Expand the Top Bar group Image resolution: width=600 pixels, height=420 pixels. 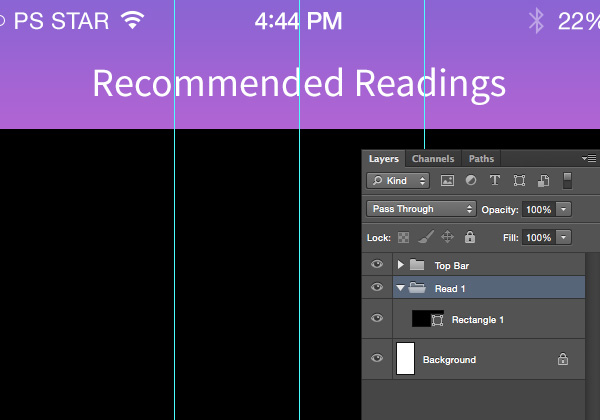(x=400, y=264)
